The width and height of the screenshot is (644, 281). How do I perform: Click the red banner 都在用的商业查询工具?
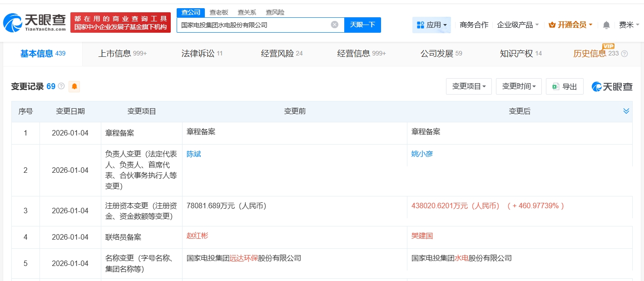coord(121,22)
